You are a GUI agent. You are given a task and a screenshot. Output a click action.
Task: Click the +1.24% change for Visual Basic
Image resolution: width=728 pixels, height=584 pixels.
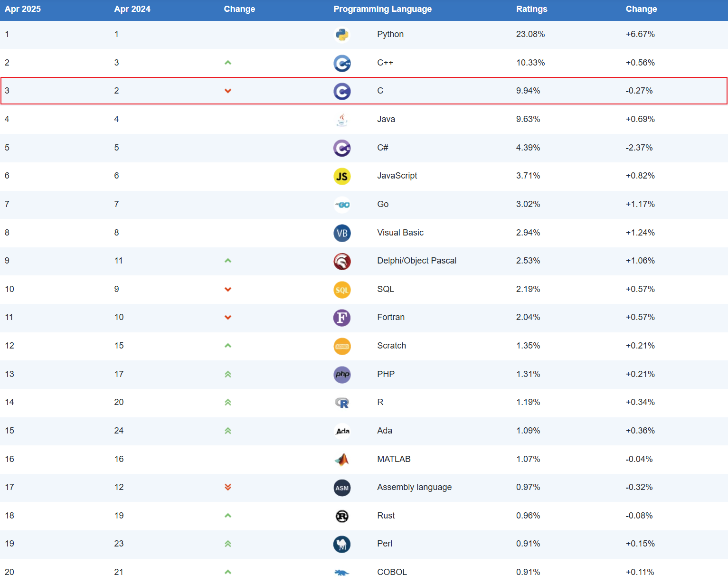tap(640, 233)
